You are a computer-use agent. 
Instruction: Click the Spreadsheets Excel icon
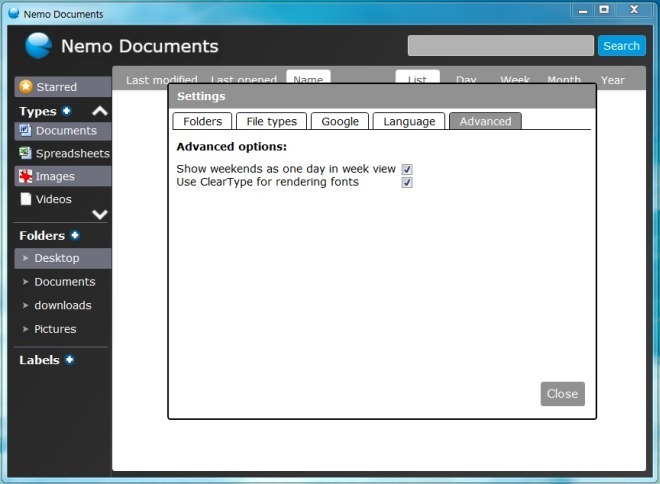click(x=25, y=153)
